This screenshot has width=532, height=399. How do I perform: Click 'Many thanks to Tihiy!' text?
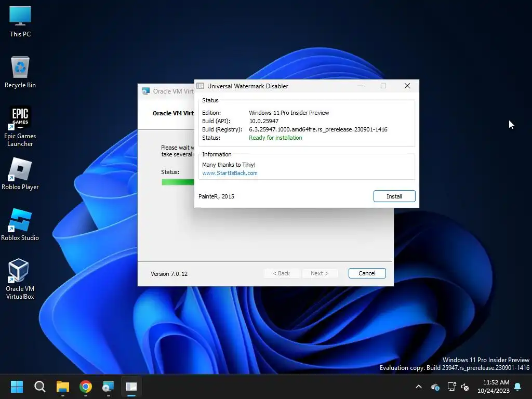point(229,165)
